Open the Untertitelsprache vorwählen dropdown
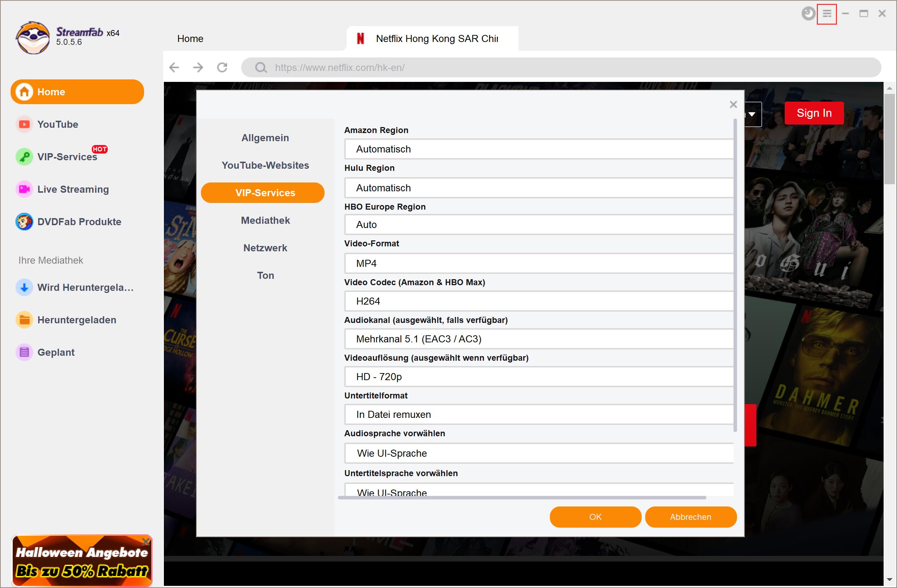 click(539, 490)
